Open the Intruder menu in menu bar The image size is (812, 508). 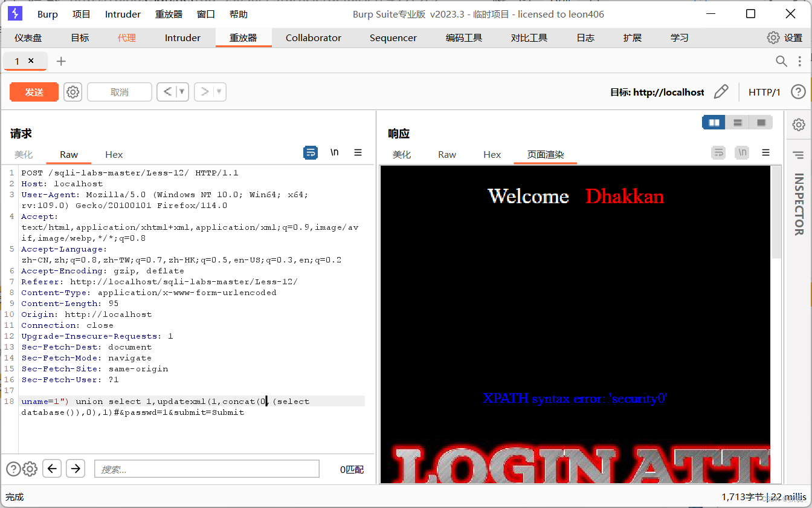pos(123,14)
